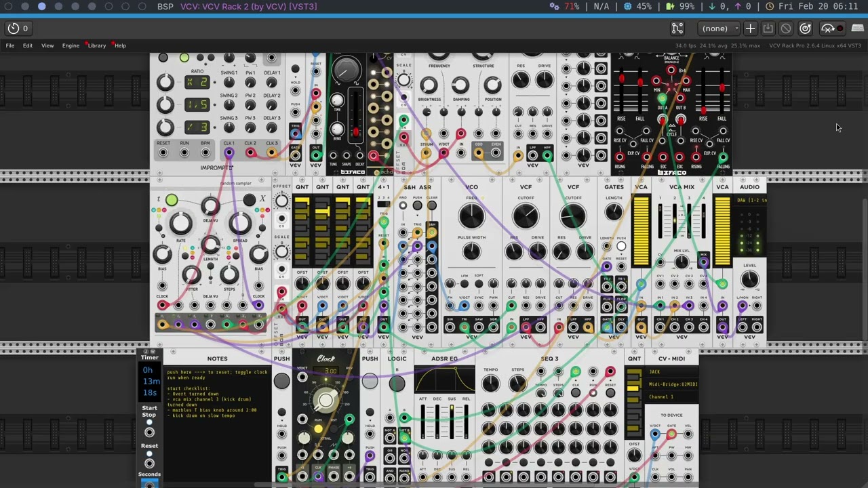Click the Impromptu ratio 1.5 display
Image resolution: width=868 pixels, height=488 pixels.
pos(197,104)
